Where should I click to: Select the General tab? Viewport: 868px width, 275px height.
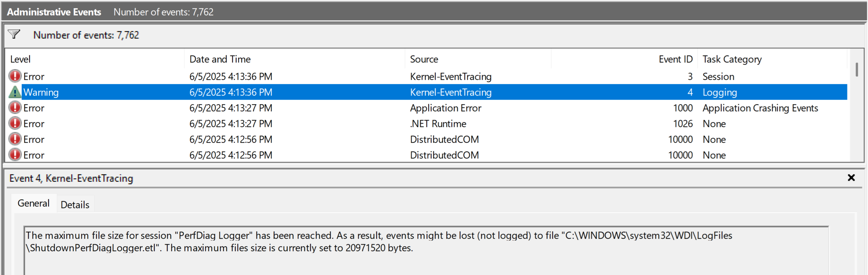click(33, 204)
